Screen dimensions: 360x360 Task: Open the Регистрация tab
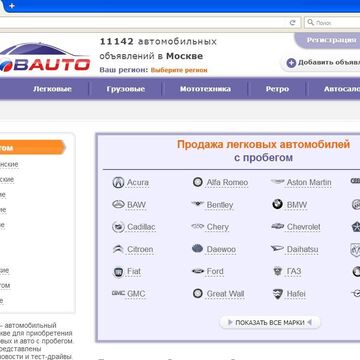tap(328, 40)
